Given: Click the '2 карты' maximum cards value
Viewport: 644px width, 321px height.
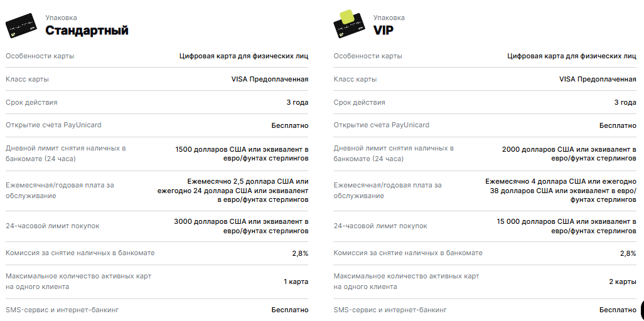Looking at the screenshot, I should click(623, 282).
